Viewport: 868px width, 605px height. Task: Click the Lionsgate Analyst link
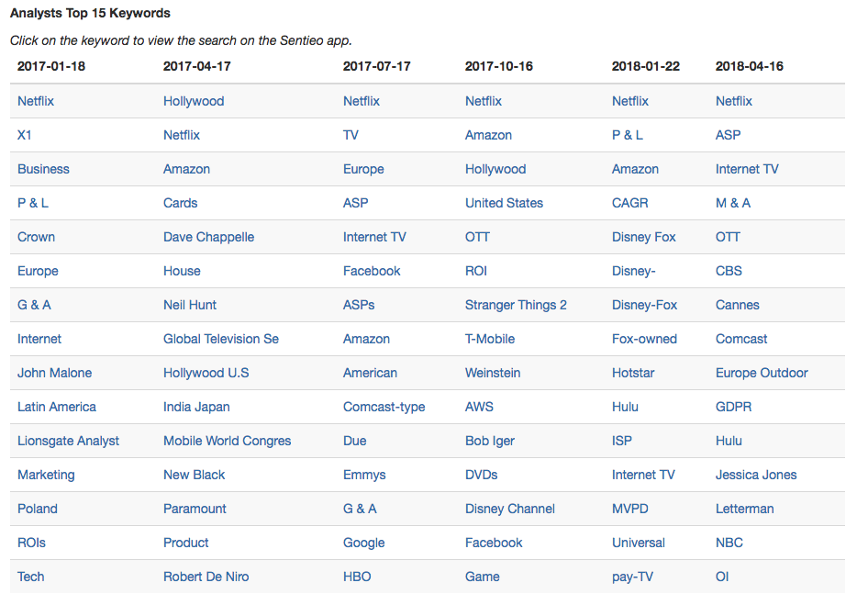tap(69, 441)
